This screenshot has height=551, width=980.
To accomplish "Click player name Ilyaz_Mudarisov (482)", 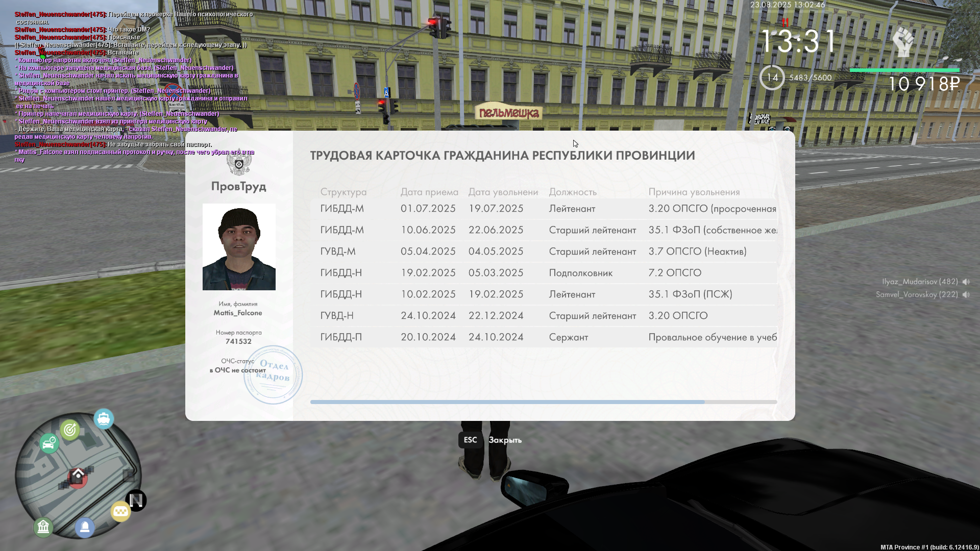I will tap(920, 282).
